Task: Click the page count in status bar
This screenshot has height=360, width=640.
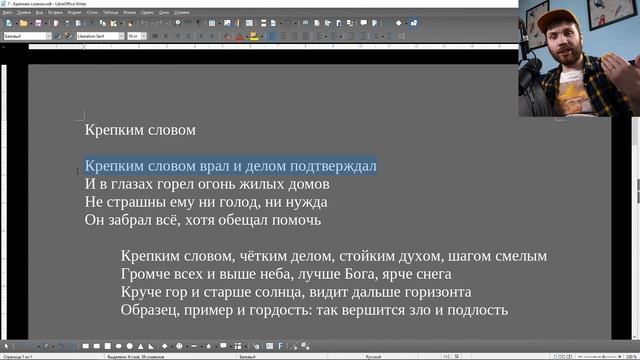Action: [18, 357]
